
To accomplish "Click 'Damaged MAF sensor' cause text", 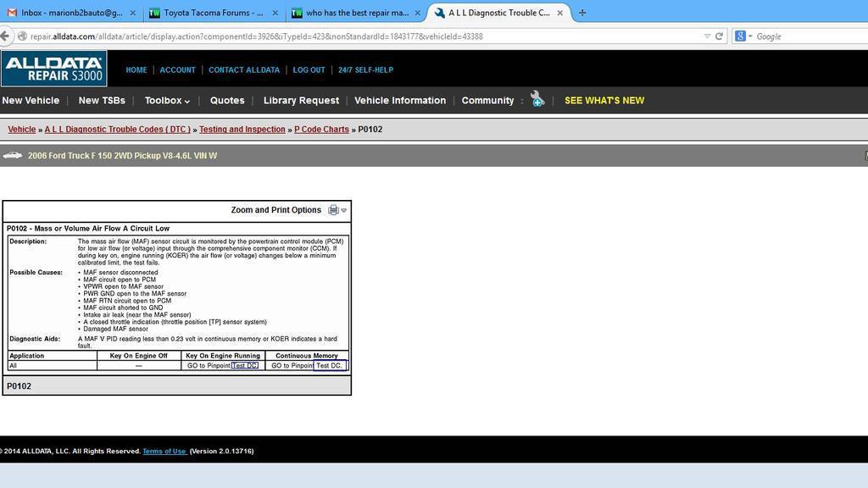I will (x=115, y=330).
